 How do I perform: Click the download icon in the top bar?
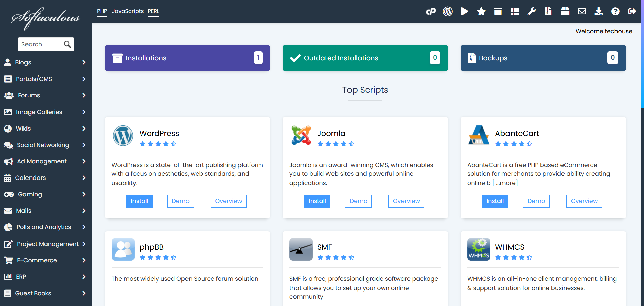coord(599,12)
